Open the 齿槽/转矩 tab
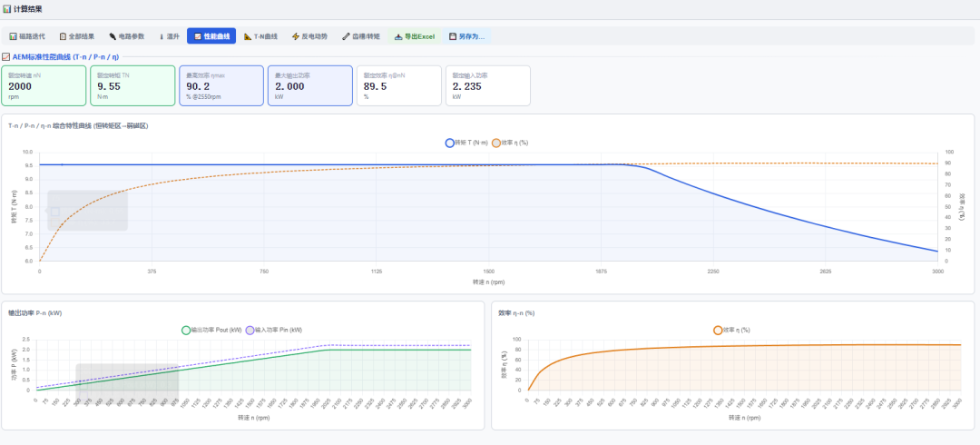Image resolution: width=980 pixels, height=445 pixels. [361, 36]
